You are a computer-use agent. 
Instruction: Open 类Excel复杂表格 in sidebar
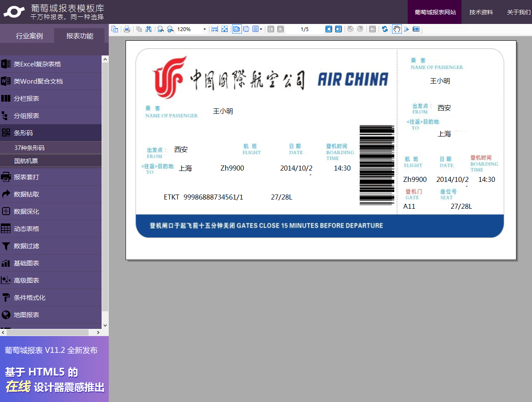(x=51, y=64)
